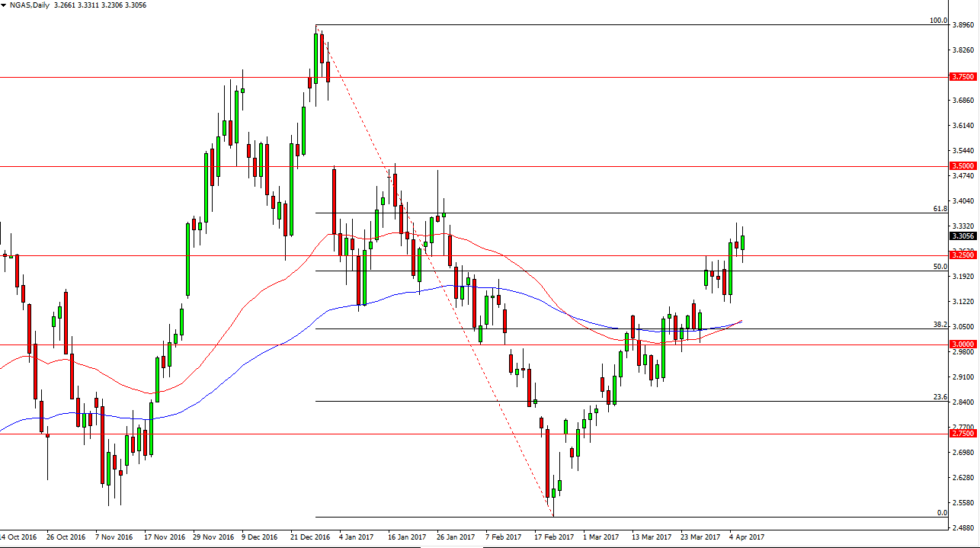This screenshot has width=980, height=548.
Task: Select the 61.8 Fibonacci level label
Action: 940,208
